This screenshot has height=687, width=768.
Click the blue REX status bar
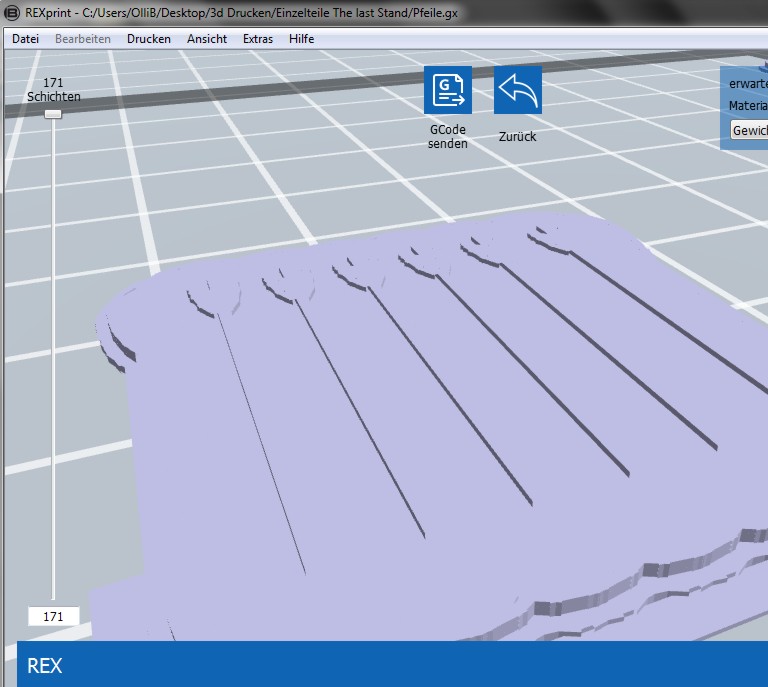pyautogui.click(x=392, y=665)
